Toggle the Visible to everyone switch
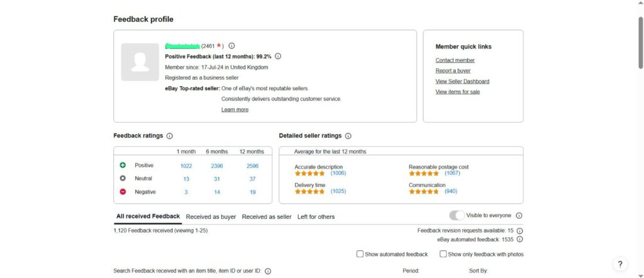 point(457,216)
